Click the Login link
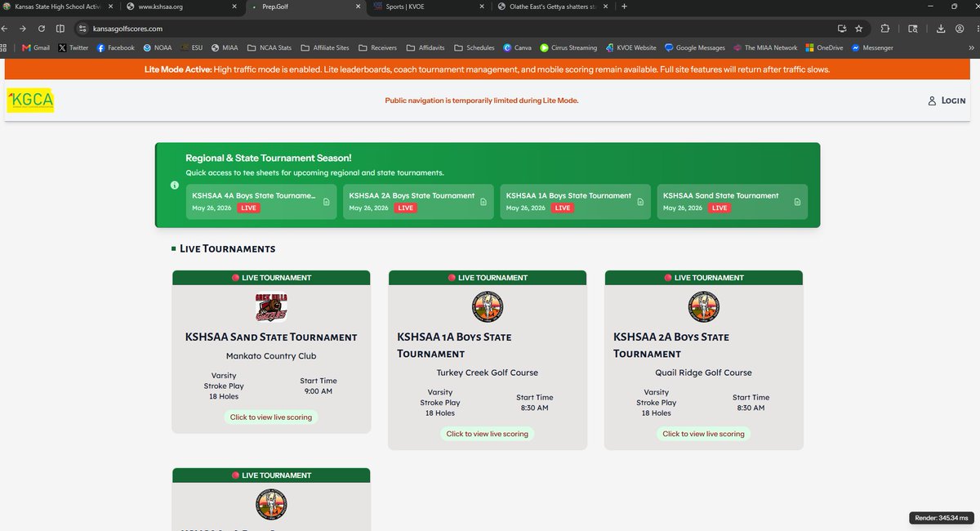The width and height of the screenshot is (980, 531). click(947, 100)
